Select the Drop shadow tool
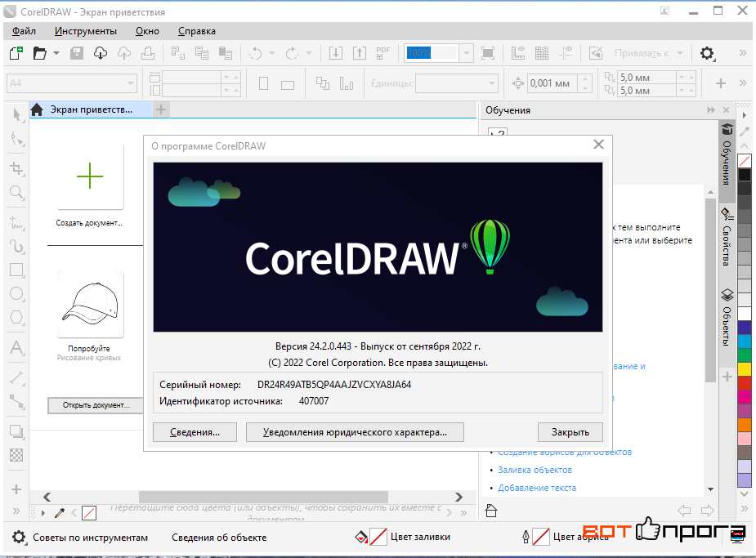This screenshot has width=756, height=558. coord(17,431)
